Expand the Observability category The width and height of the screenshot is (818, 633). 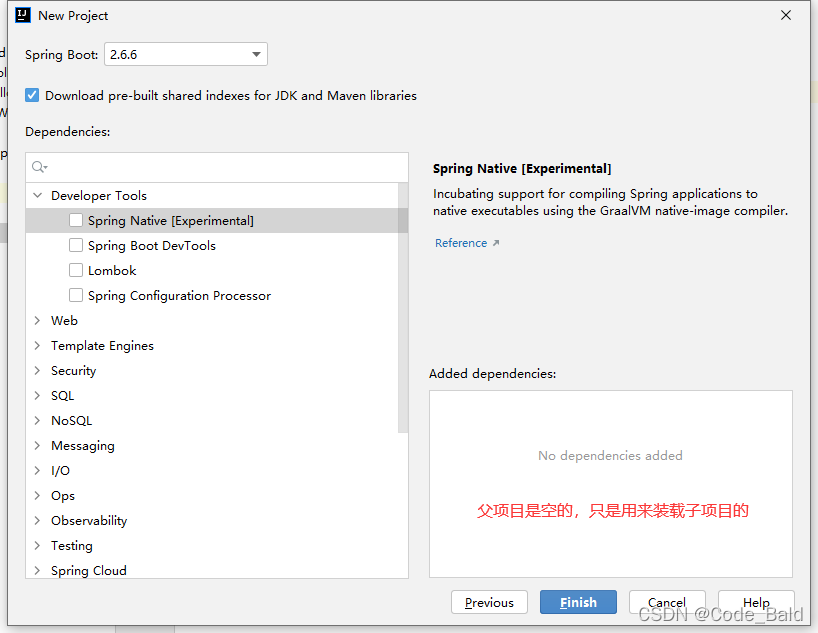tap(37, 521)
